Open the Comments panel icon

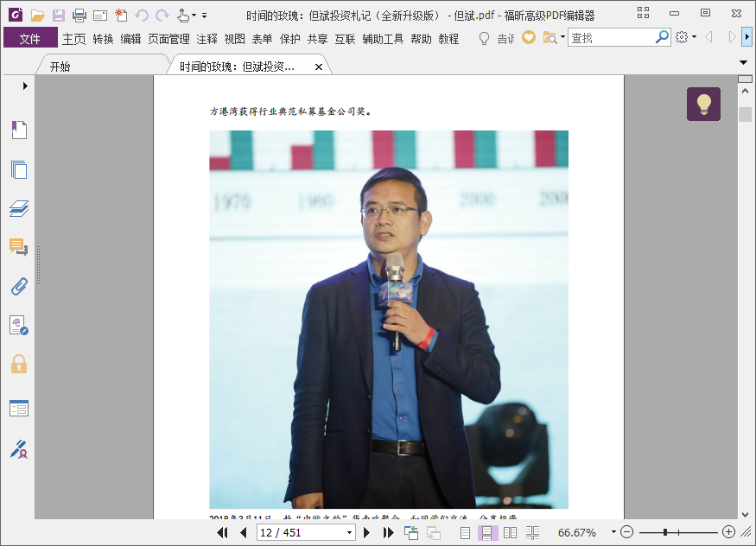pyautogui.click(x=19, y=247)
